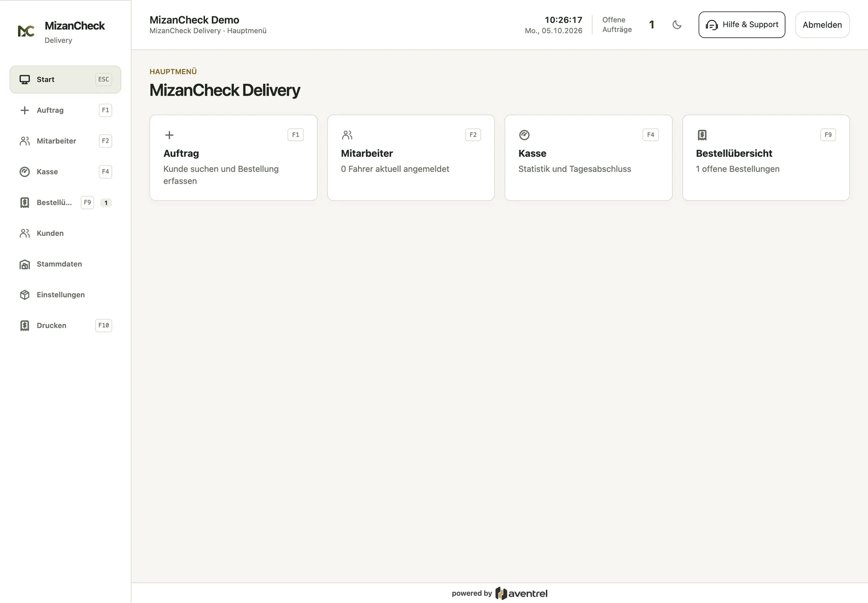Click the Einstellungen cube icon in sidebar
The height and width of the screenshot is (603, 868).
point(25,295)
